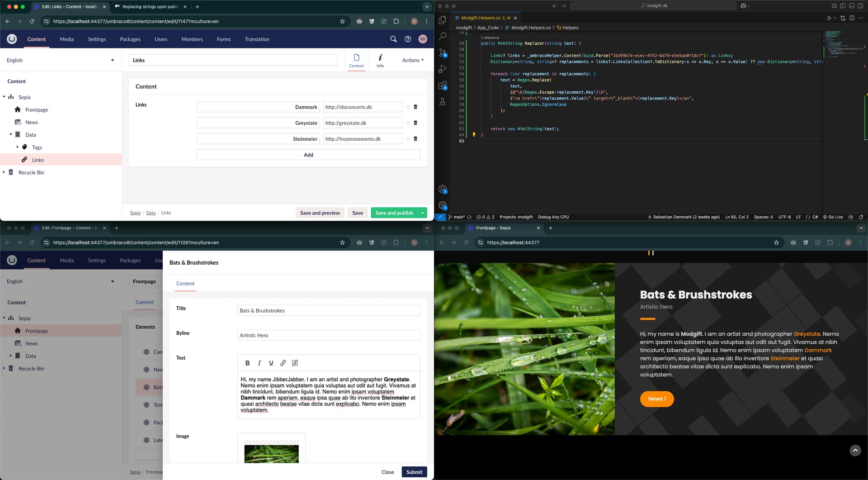868x480 pixels.
Task: Delete the Greystate link row
Action: click(415, 123)
